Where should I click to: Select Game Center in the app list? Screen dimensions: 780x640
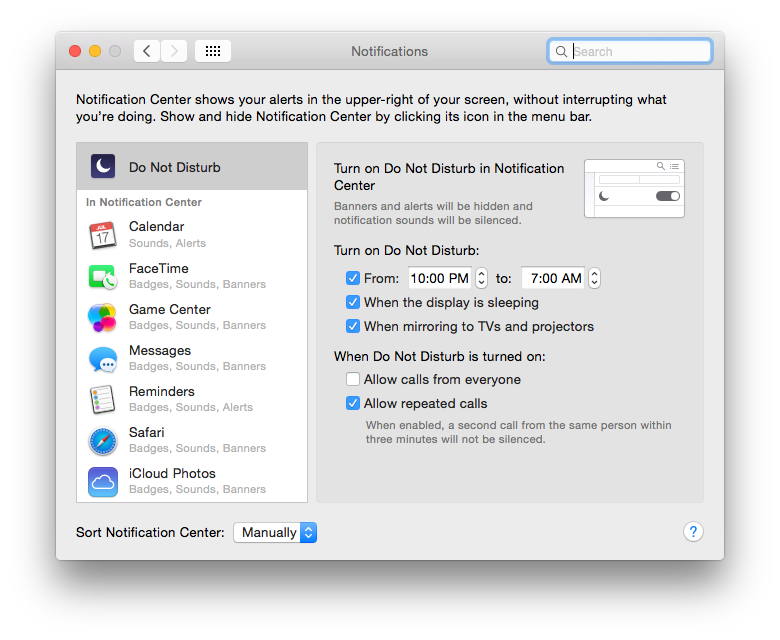tap(192, 317)
